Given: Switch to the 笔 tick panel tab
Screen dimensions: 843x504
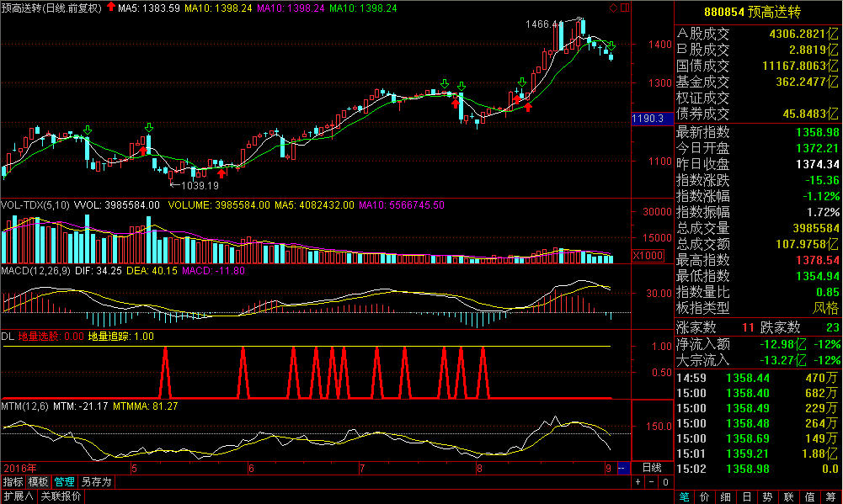Looking at the screenshot, I should (x=685, y=496).
